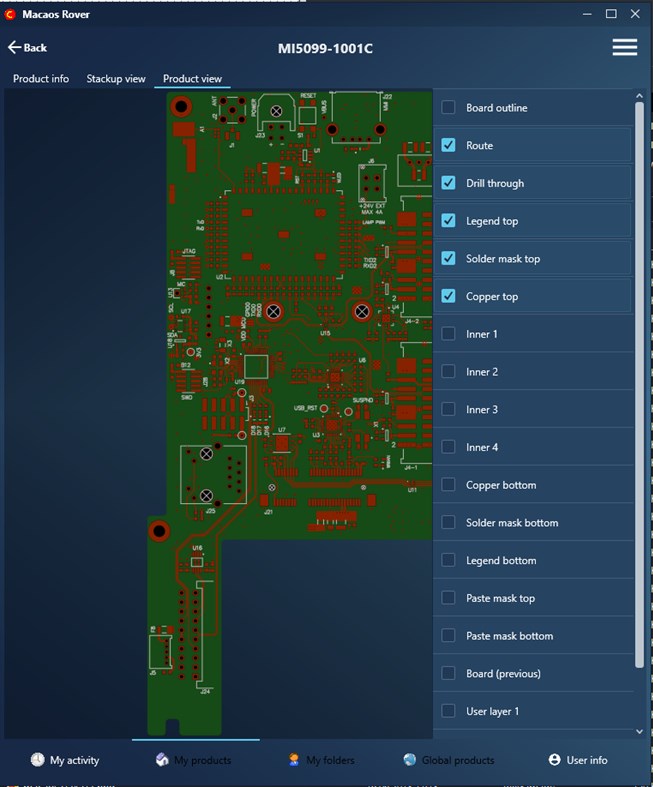
Task: Click the Inner 4 label text
Action: click(482, 447)
